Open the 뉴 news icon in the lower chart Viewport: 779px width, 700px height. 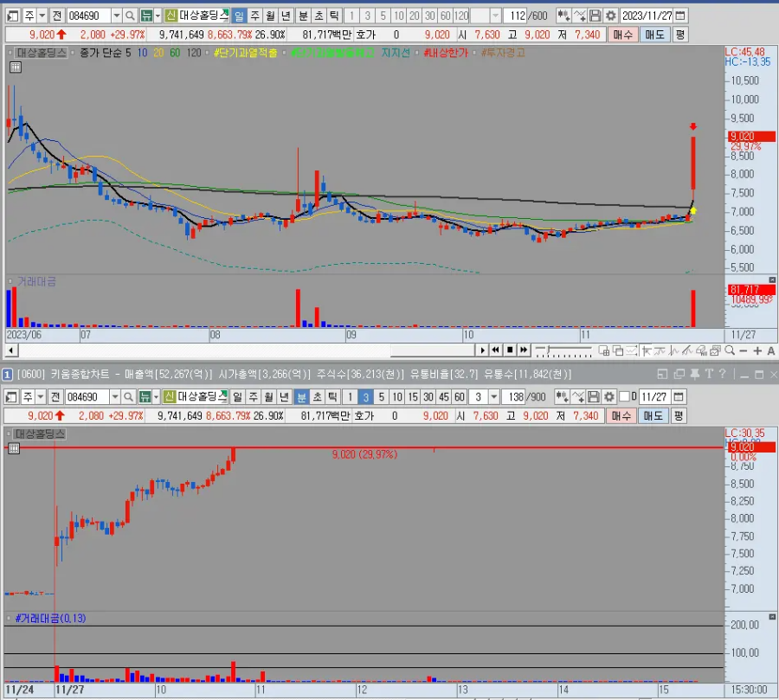[145, 397]
